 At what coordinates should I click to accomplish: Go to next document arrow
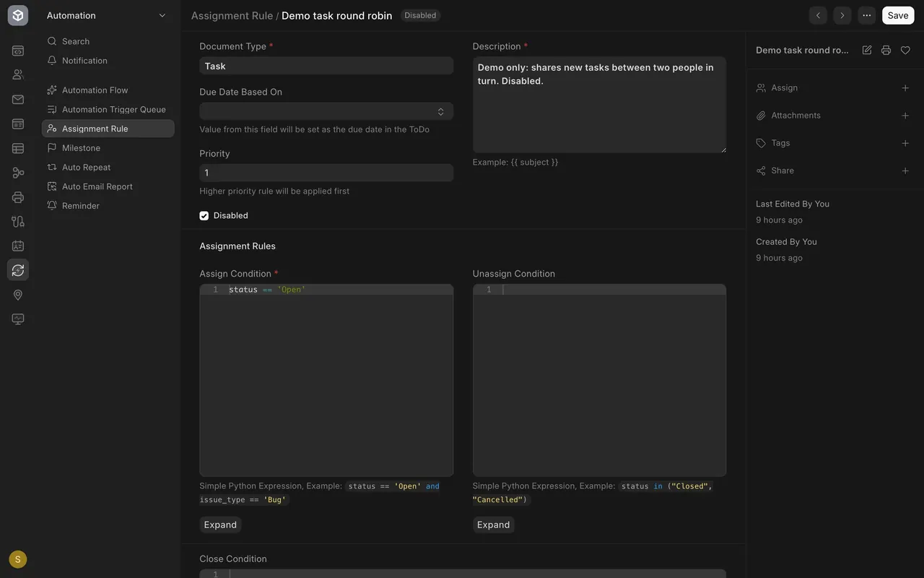point(842,15)
